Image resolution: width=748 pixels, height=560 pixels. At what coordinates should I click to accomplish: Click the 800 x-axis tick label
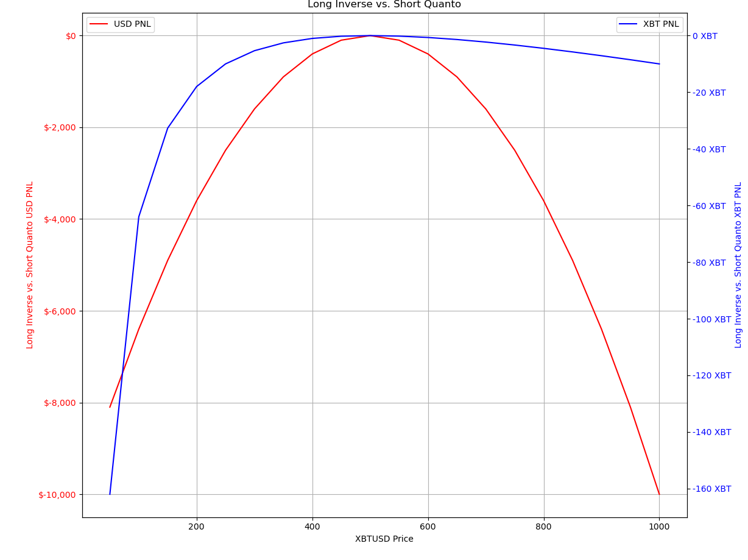pos(544,527)
